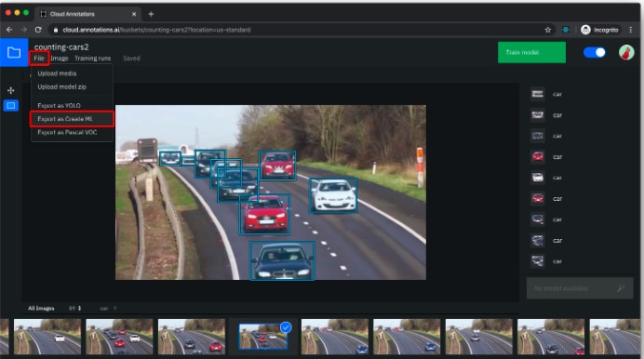Open the Image menu

click(60, 59)
